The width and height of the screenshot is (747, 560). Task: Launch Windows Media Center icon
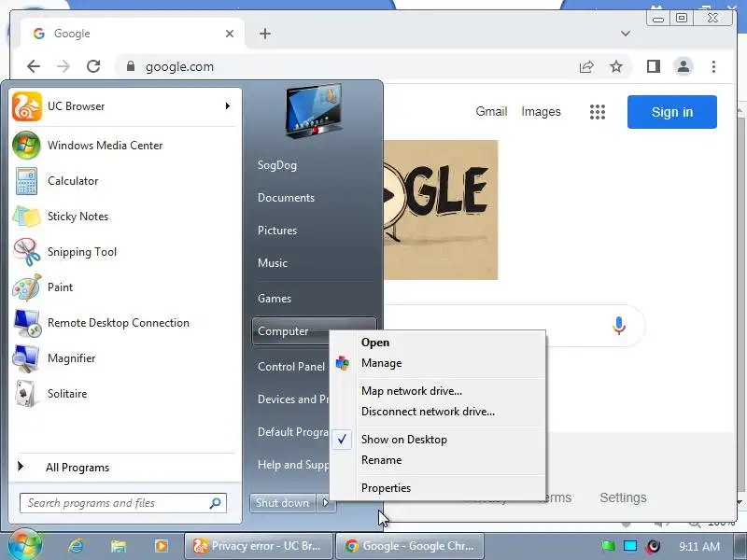point(26,146)
